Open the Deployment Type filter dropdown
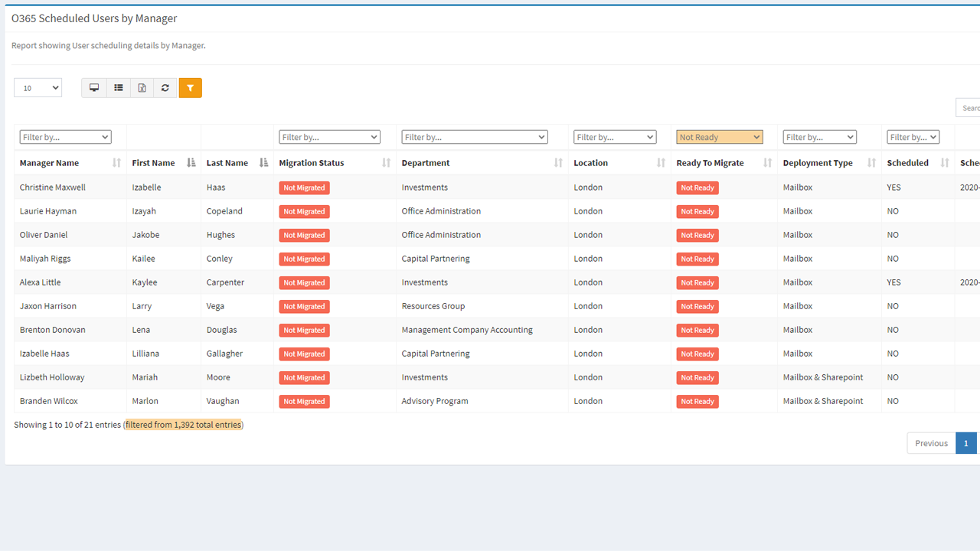The width and height of the screenshot is (980, 551). [x=819, y=136]
